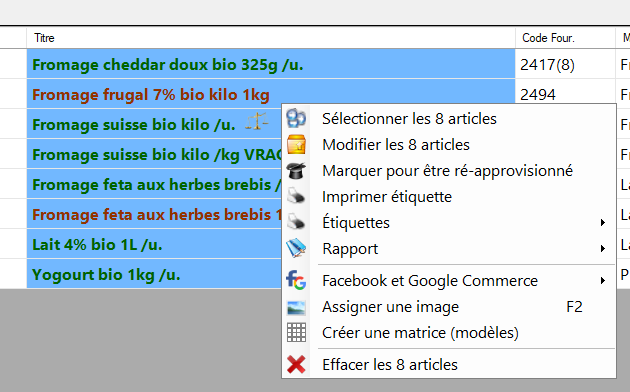The height and width of the screenshot is (392, 630).
Task: Sort by the Code Four. column header
Action: pyautogui.click(x=565, y=38)
